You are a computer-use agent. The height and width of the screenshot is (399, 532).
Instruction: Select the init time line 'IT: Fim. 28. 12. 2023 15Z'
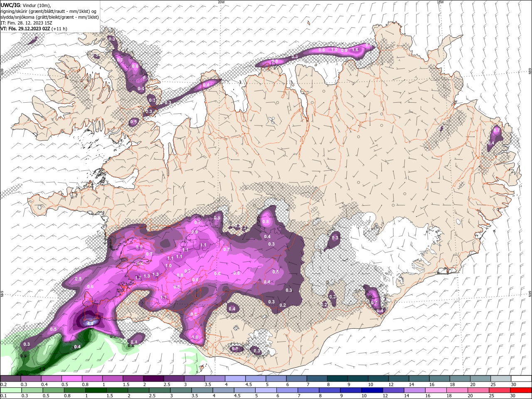(x=26, y=23)
